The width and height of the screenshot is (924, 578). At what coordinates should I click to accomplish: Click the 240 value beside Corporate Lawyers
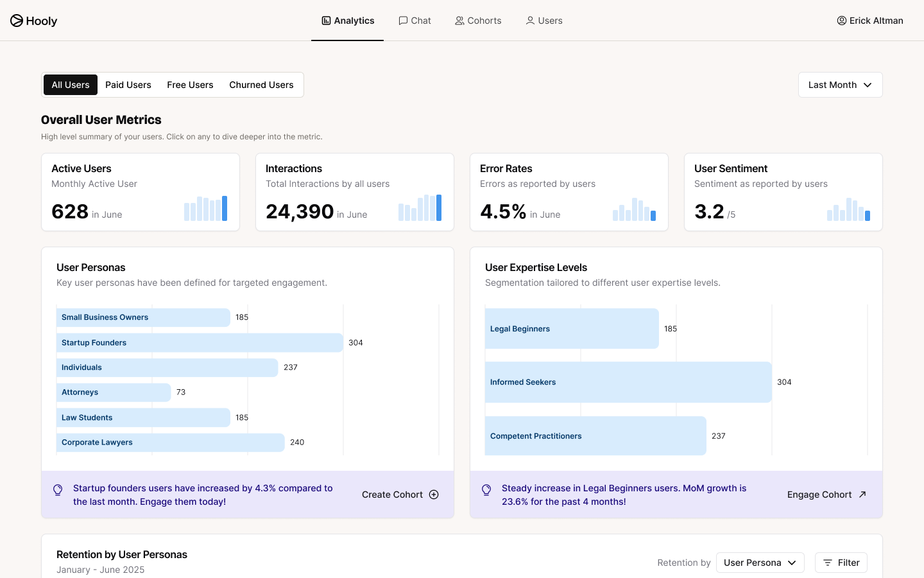(297, 442)
